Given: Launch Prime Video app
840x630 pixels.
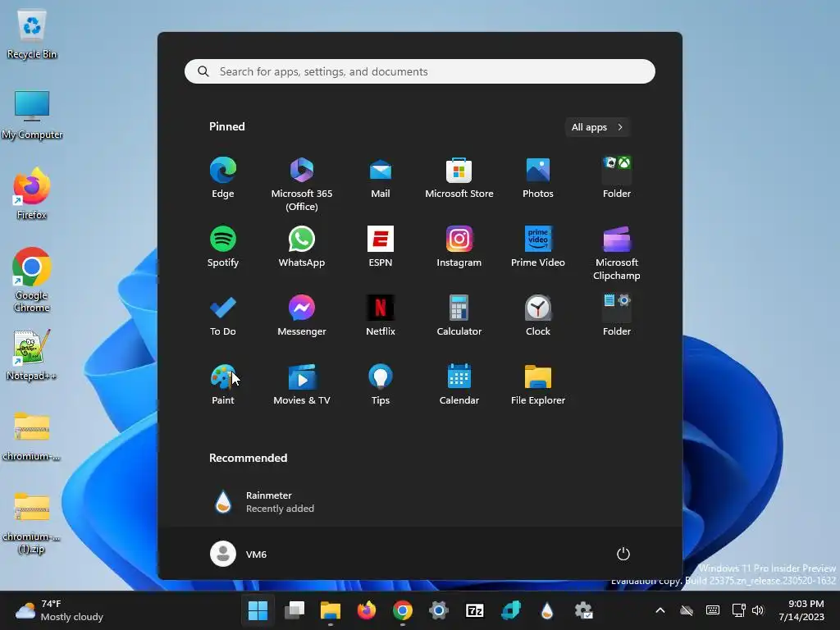Looking at the screenshot, I should coord(538,246).
